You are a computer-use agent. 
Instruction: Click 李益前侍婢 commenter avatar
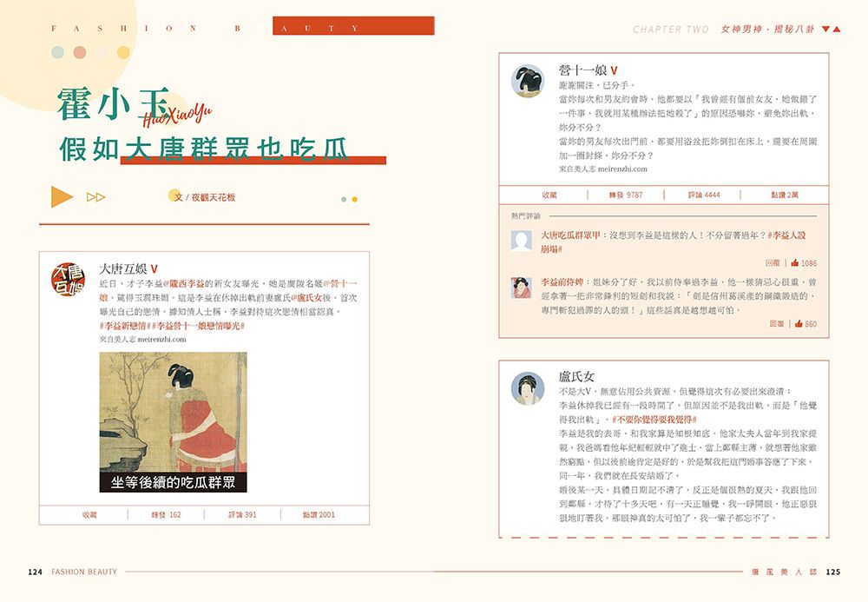pos(522,288)
